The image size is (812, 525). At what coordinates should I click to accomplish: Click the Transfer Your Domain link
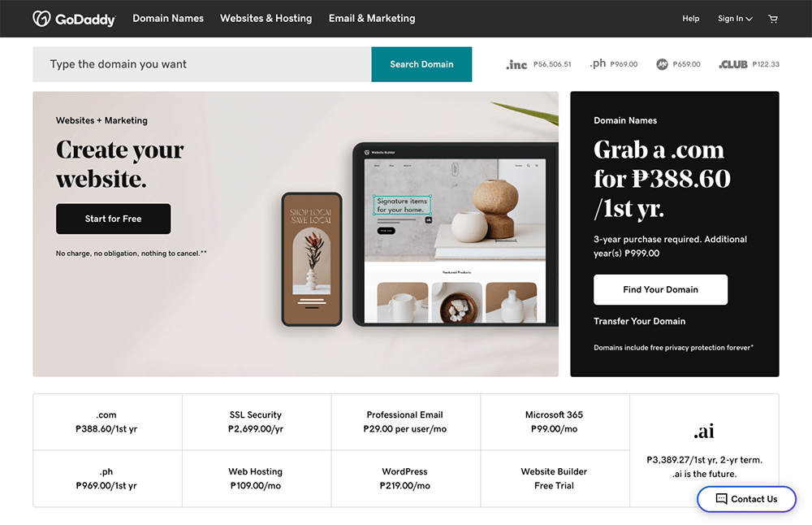pyautogui.click(x=639, y=321)
